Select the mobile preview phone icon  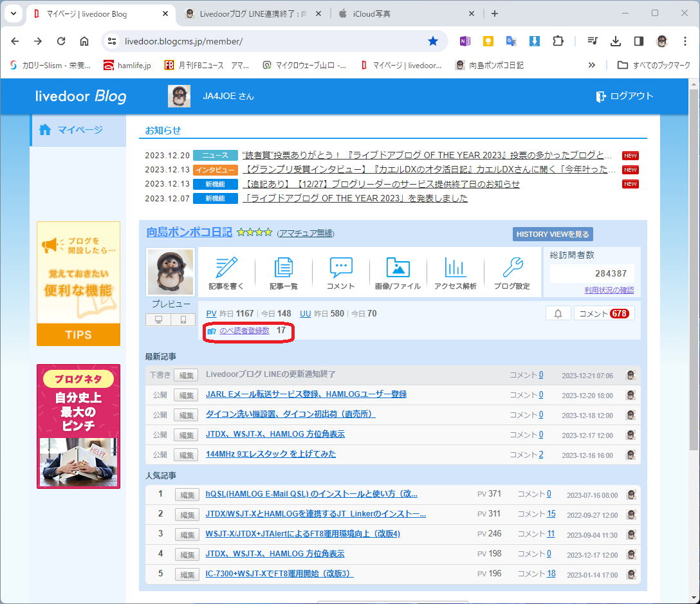[x=183, y=320]
